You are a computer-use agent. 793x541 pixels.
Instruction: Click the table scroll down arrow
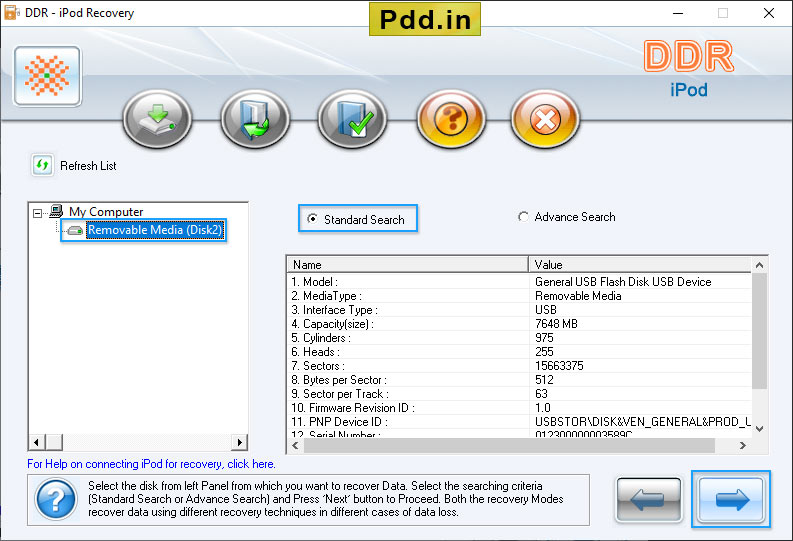pos(759,429)
